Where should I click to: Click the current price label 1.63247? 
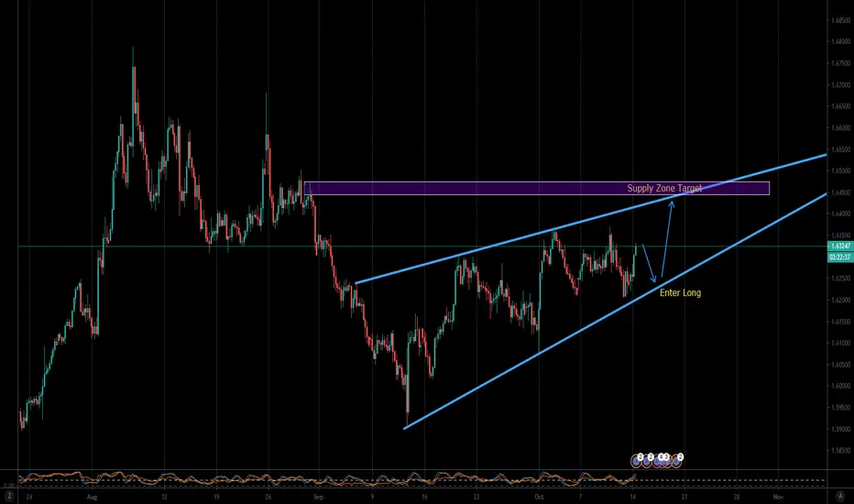[840, 247]
